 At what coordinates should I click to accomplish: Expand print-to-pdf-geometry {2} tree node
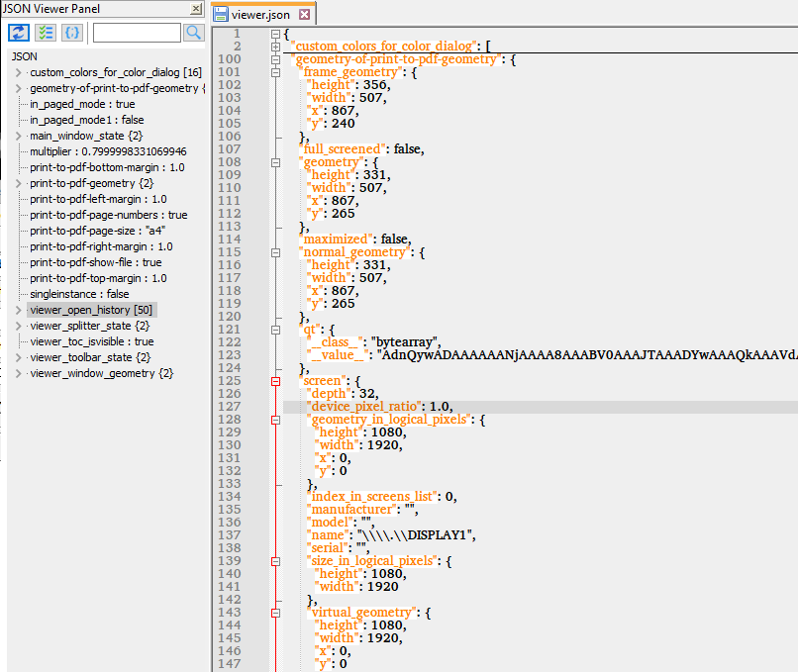pyautogui.click(x=19, y=183)
